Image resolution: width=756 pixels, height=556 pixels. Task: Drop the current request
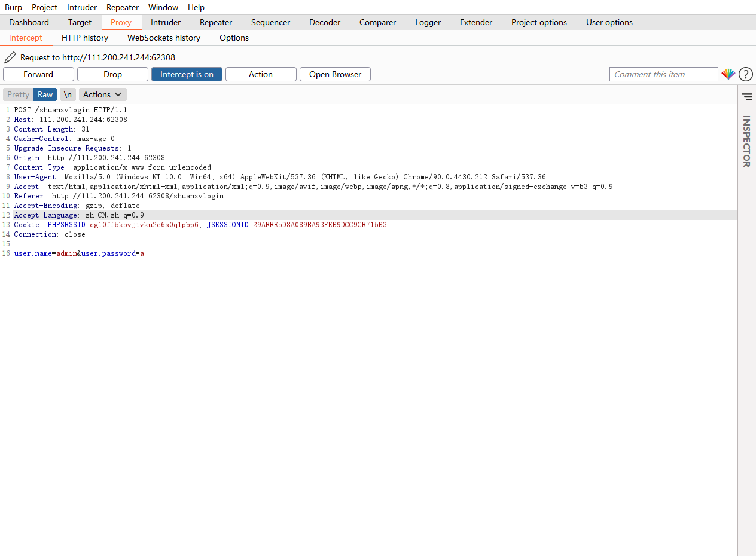(x=112, y=74)
